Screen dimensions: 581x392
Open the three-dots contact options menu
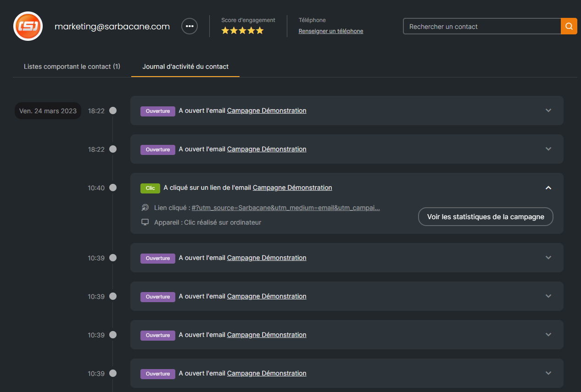pyautogui.click(x=190, y=26)
